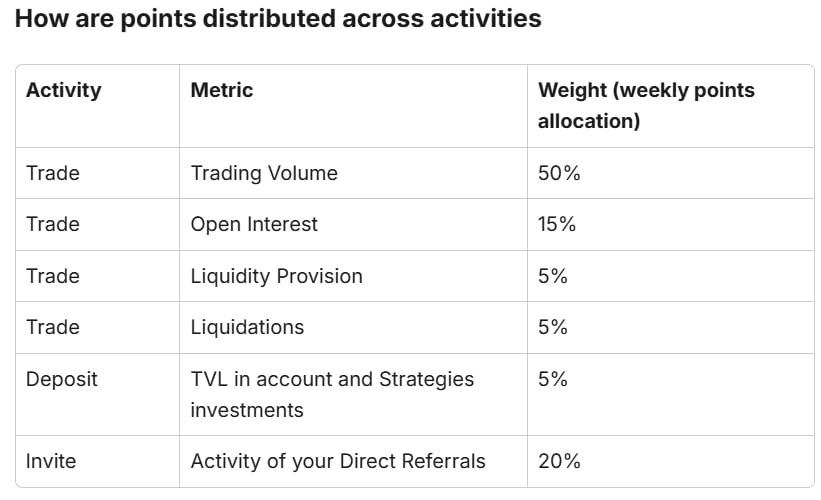The image size is (821, 500).
Task: Click the Liquidity Provision metric cell
Action: [x=276, y=276]
